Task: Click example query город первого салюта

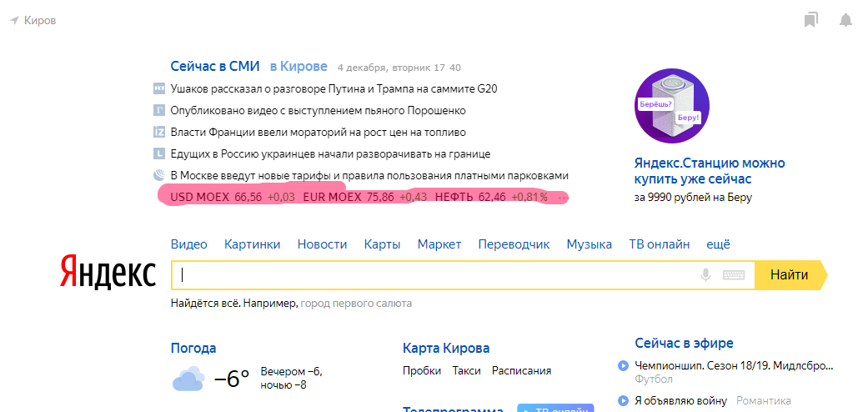Action: pyautogui.click(x=356, y=304)
